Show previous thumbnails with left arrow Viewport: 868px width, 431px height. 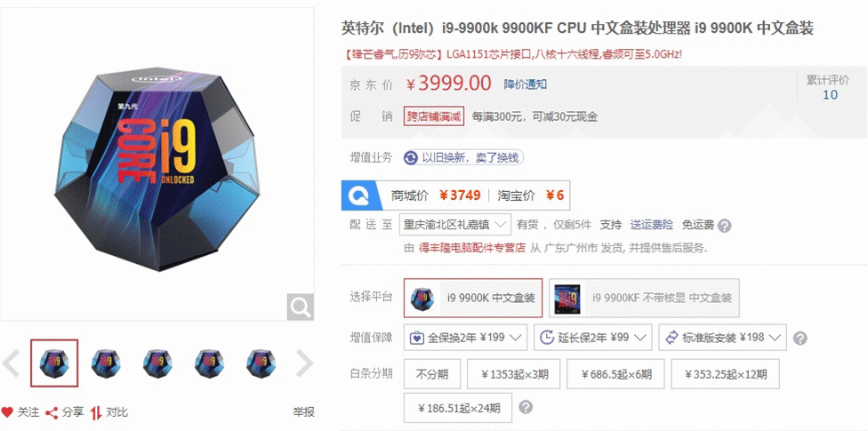tap(11, 363)
